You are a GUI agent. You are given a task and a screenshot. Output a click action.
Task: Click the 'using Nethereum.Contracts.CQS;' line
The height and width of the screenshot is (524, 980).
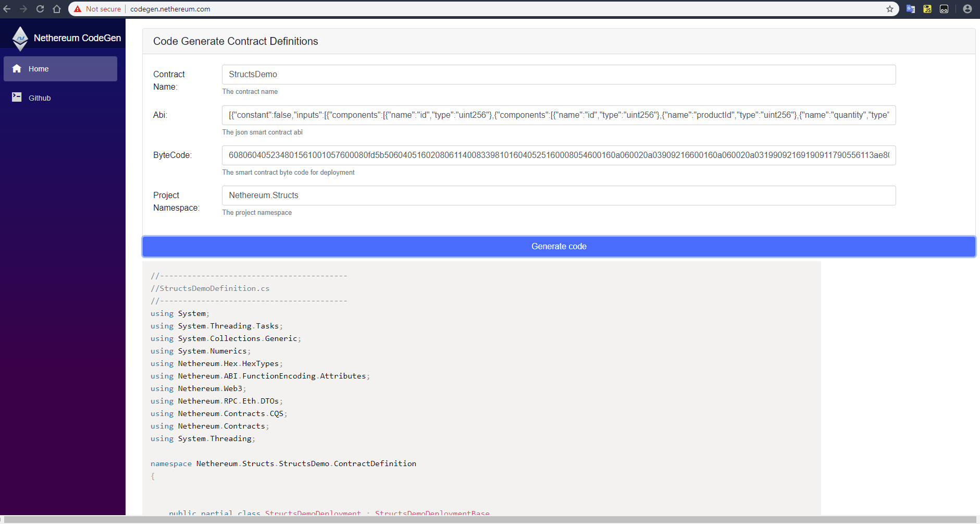point(219,413)
